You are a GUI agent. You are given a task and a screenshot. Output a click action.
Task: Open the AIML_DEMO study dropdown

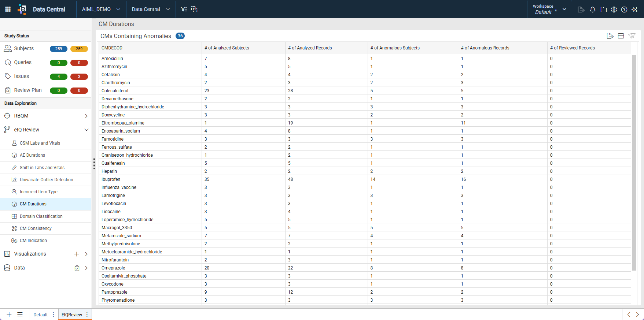(101, 9)
